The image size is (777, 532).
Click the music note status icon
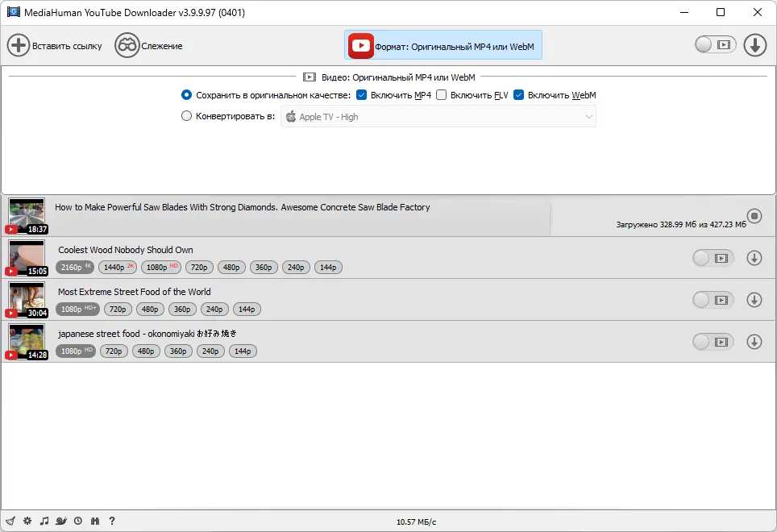(x=44, y=521)
